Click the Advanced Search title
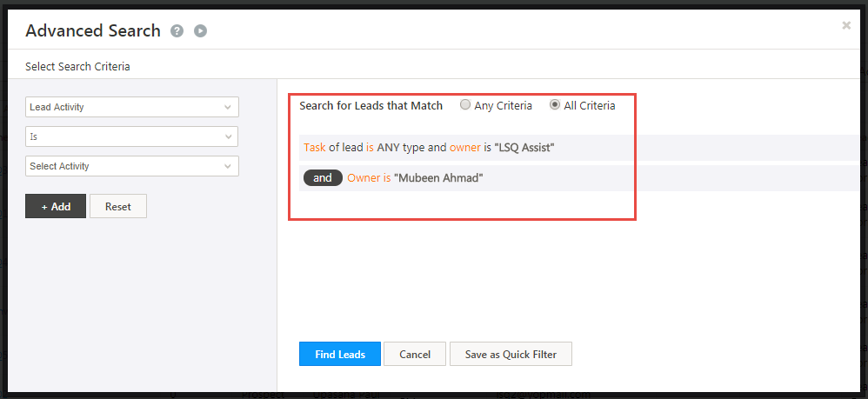Viewport: 868px width, 399px height. [93, 31]
